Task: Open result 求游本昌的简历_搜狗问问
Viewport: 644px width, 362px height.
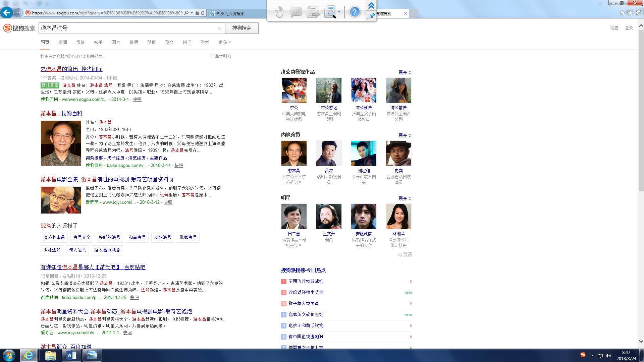Action: coord(71,69)
